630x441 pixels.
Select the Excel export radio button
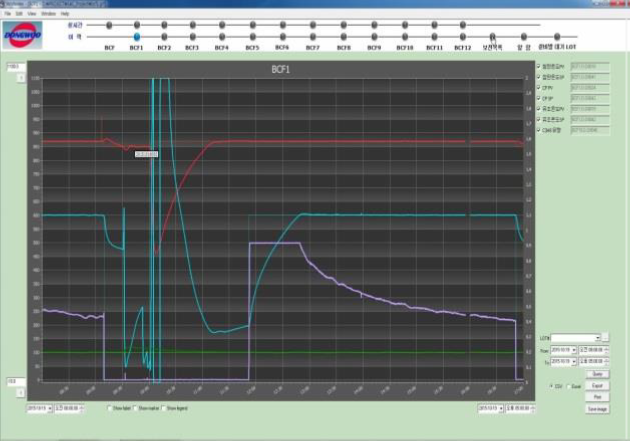pyautogui.click(x=569, y=386)
